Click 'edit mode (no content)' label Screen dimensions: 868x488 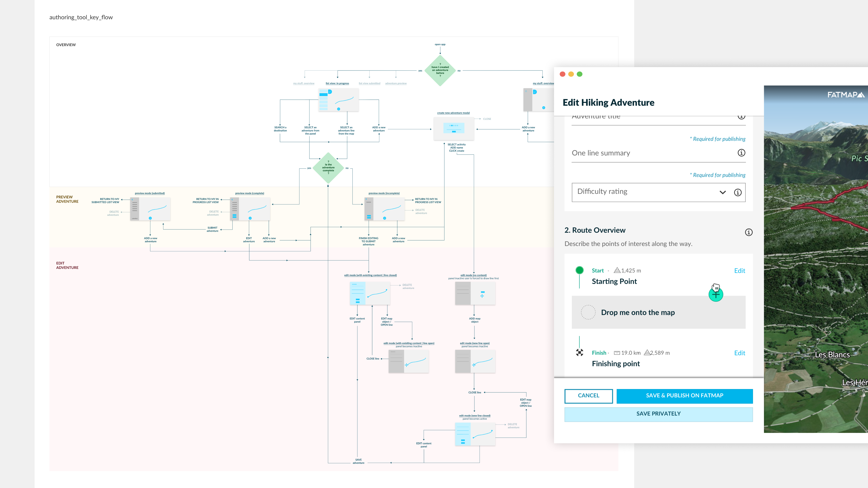473,275
